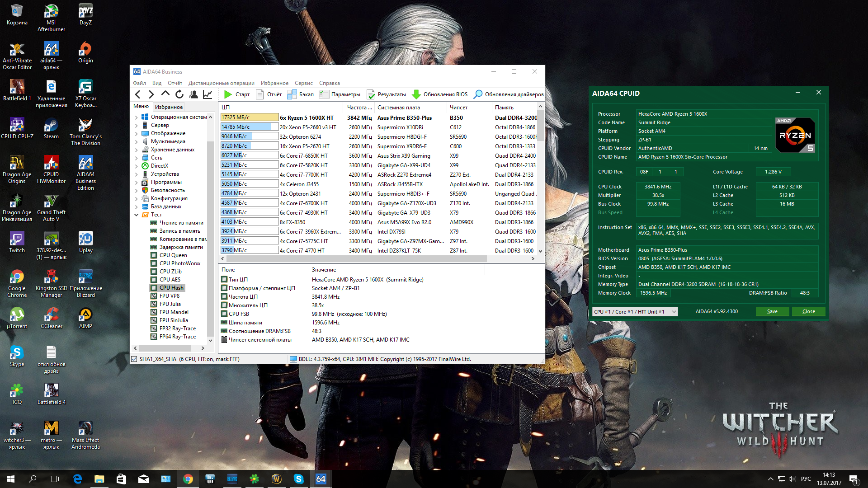Click the refresh arrow in toolbar
This screenshot has width=868, height=488.
(x=179, y=94)
